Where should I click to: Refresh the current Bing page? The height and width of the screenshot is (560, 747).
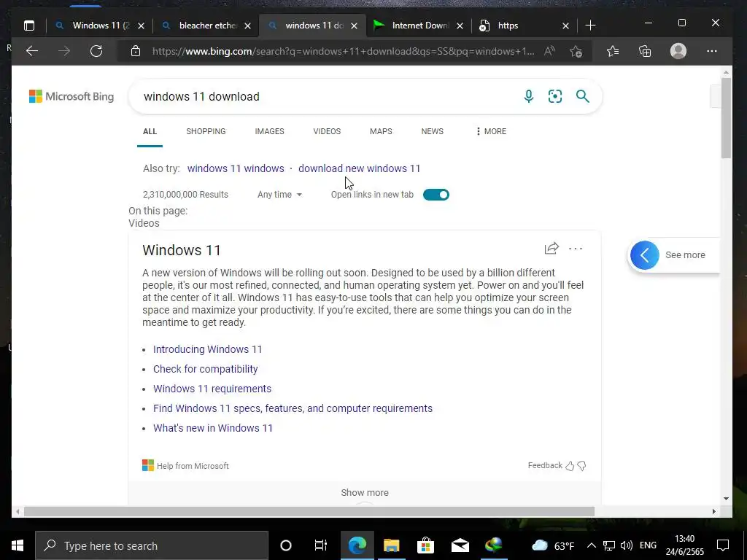click(x=96, y=51)
